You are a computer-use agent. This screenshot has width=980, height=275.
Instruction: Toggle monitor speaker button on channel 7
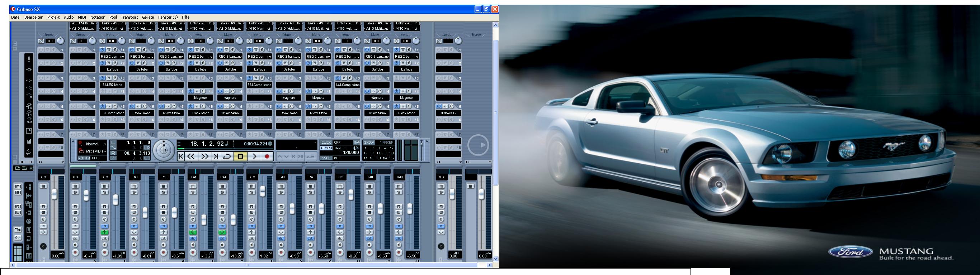[222, 245]
